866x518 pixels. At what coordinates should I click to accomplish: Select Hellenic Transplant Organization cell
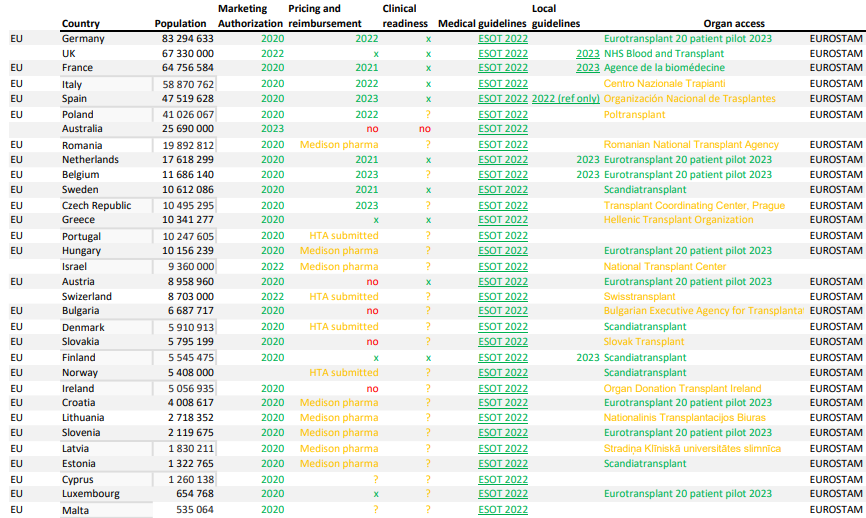678,220
